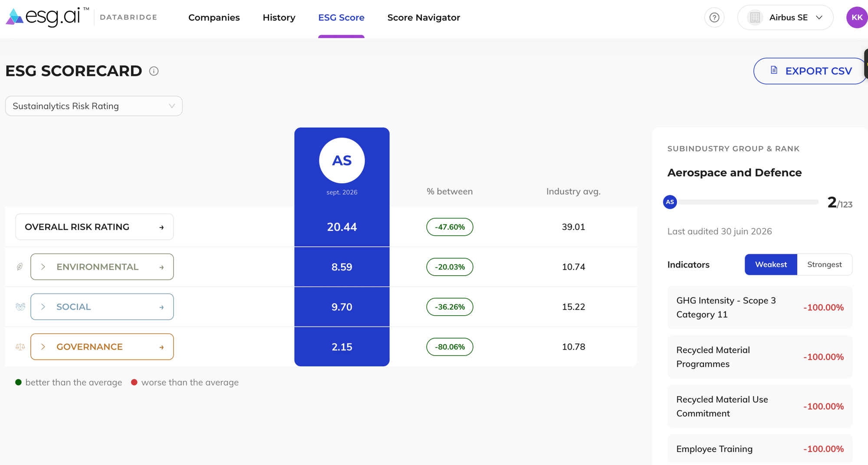
Task: Click the Export CSV button
Action: 810,71
